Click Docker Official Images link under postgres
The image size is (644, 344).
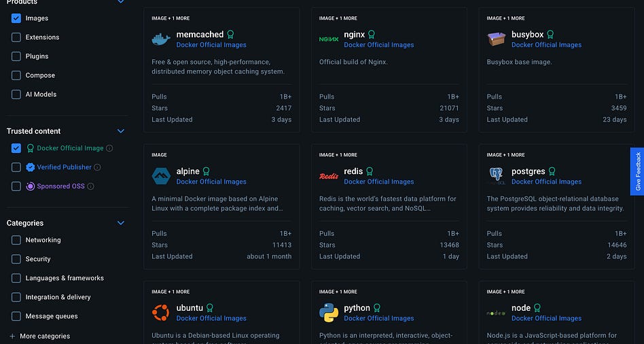[547, 182]
